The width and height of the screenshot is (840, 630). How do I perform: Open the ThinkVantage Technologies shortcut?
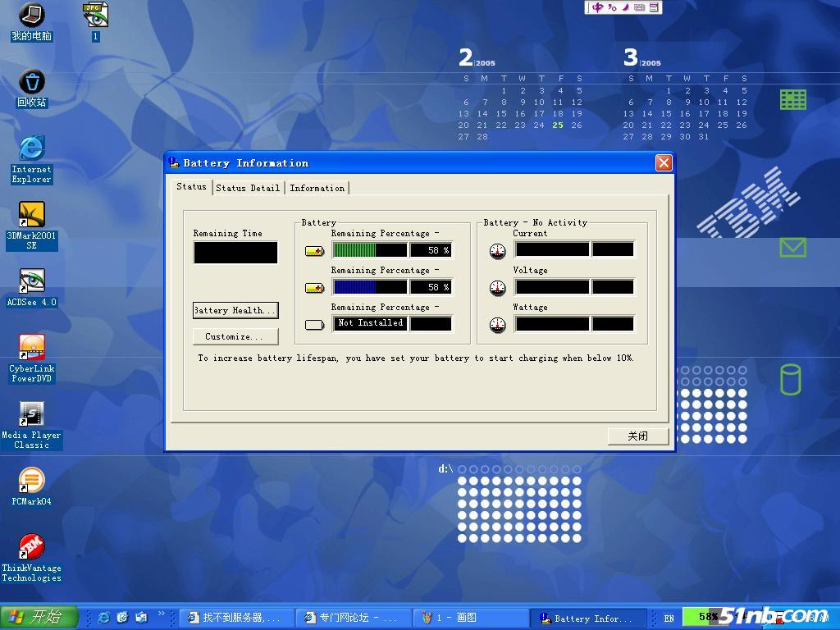(31, 547)
